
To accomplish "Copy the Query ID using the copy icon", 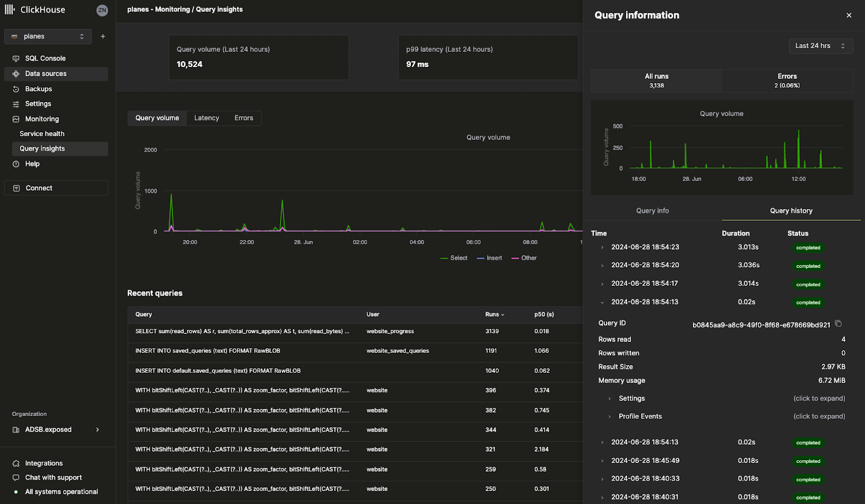I will (x=839, y=323).
